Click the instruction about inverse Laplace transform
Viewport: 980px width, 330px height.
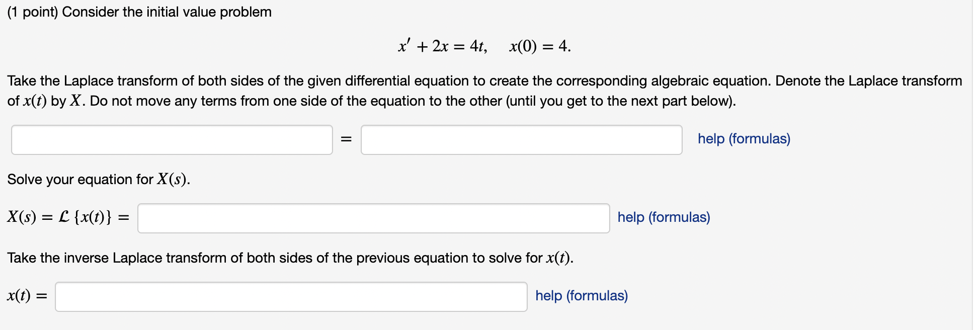pos(290,258)
